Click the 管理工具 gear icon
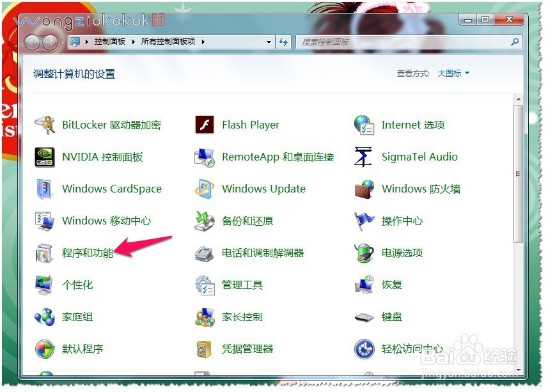The height and width of the screenshot is (392, 548). [205, 285]
